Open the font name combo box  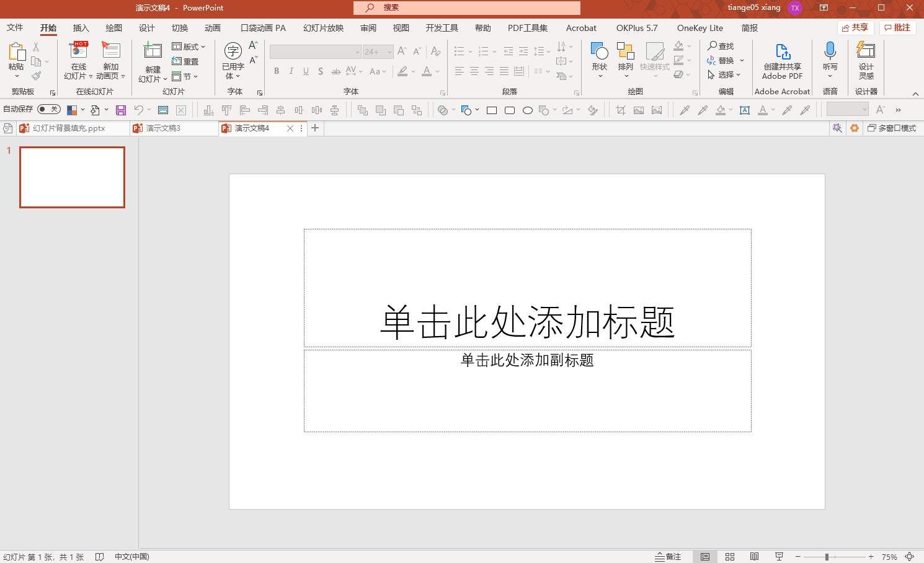[x=315, y=52]
